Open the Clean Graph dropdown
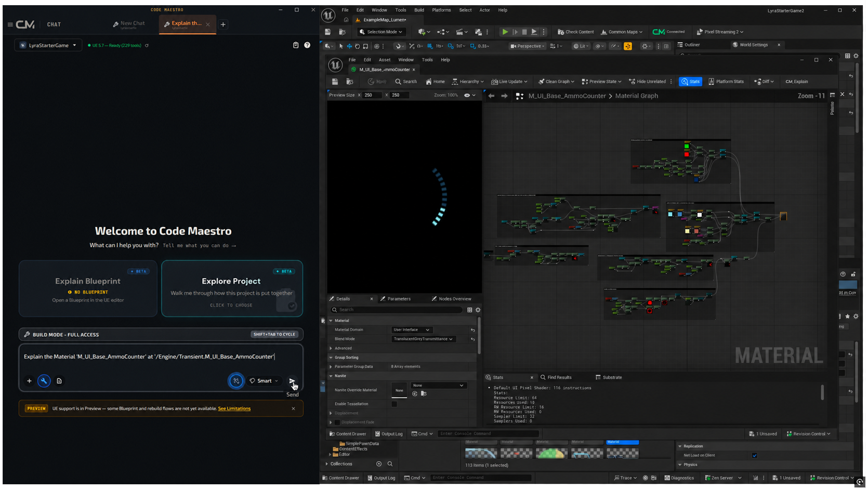This screenshot has height=489, width=868. (x=556, y=82)
